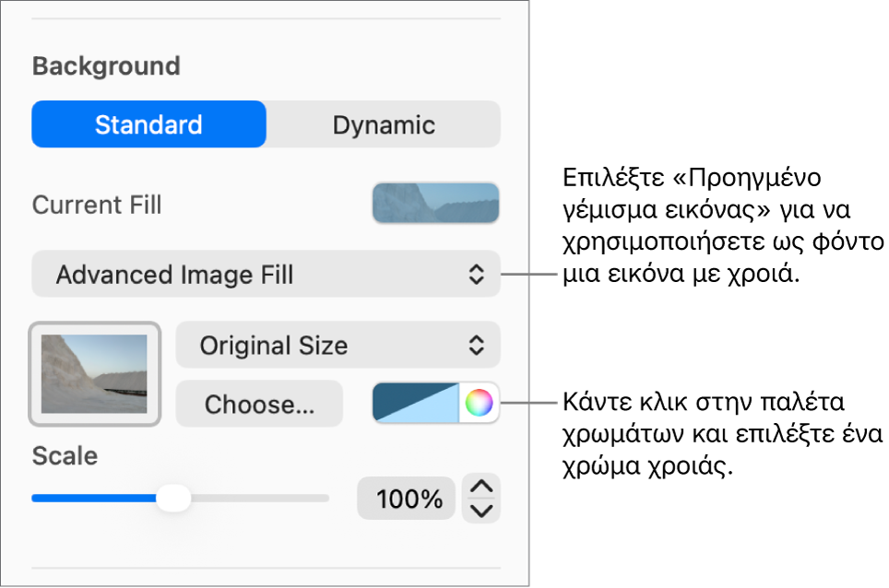The width and height of the screenshot is (889, 588).
Task: Click the Scale label
Action: coord(65,456)
